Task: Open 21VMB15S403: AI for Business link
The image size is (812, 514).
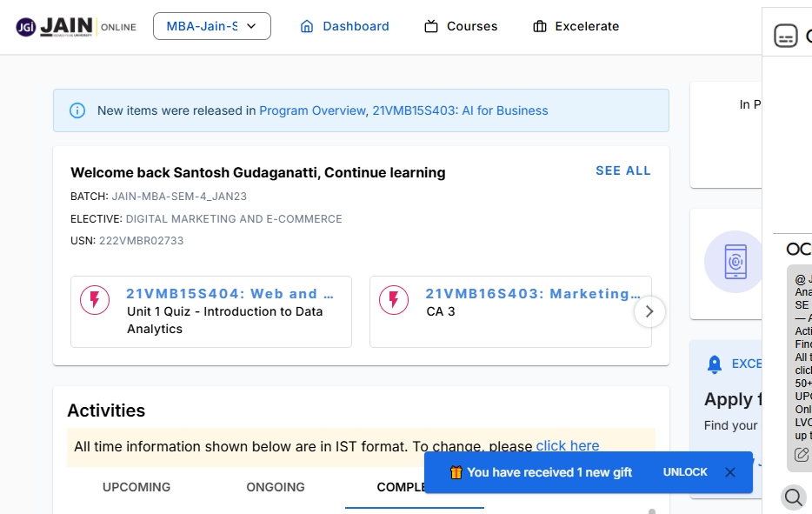Action: tap(460, 110)
